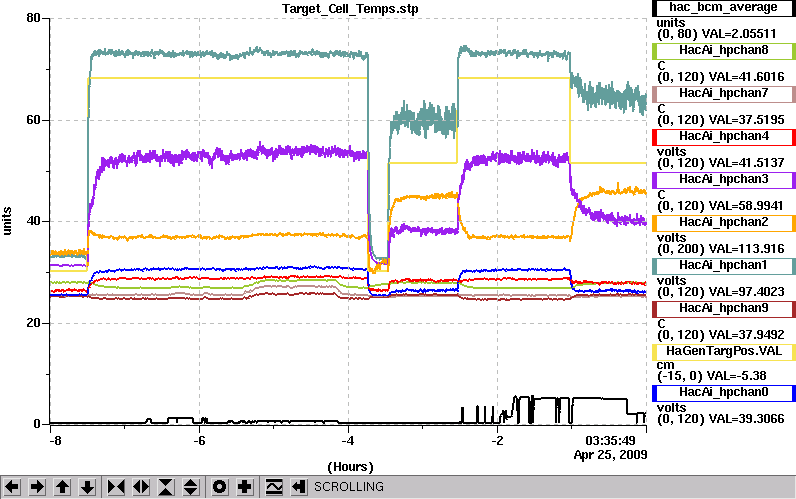The image size is (796, 499).
Task: Click the -2 tick on the time axis
Action: click(x=498, y=441)
